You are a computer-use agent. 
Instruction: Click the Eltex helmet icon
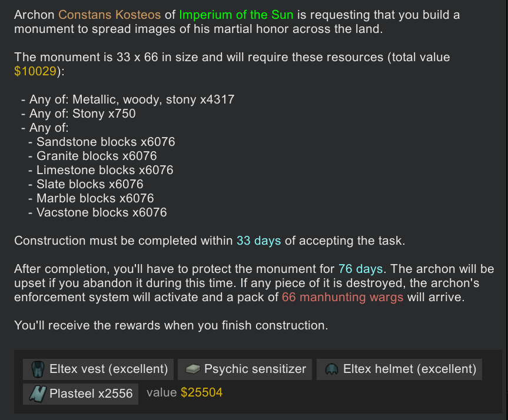332,369
